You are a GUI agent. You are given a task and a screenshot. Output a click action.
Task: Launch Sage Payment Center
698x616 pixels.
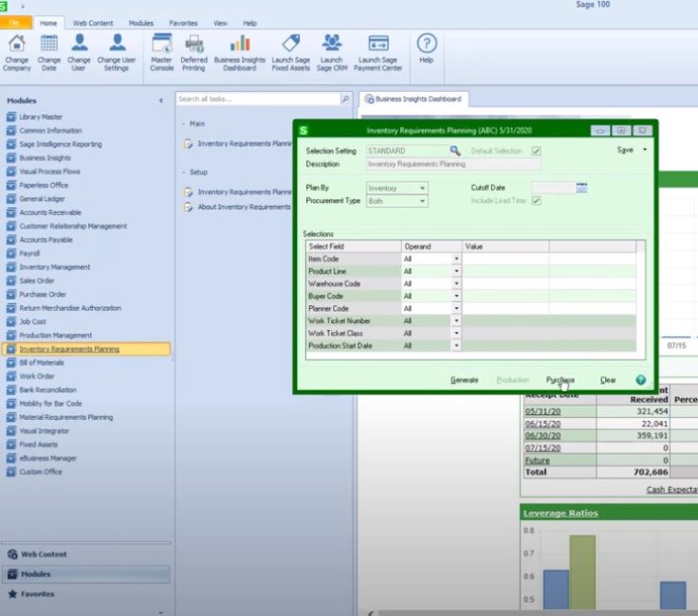click(378, 52)
